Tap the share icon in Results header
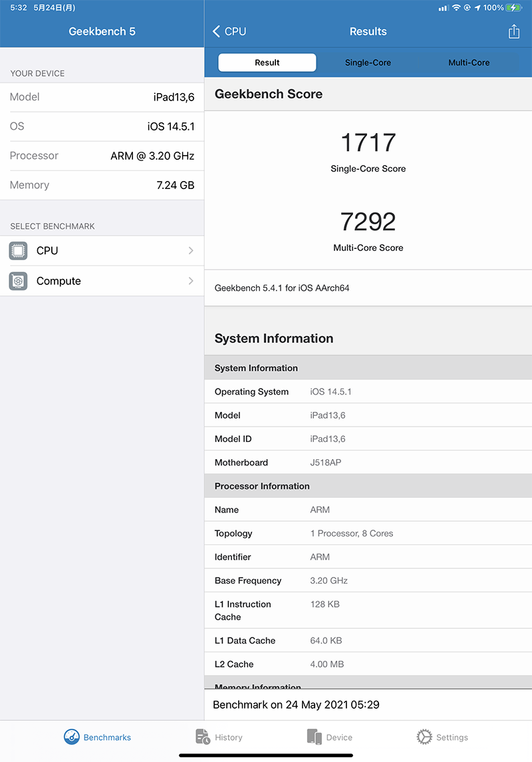Screen dimensions: 532x762 click(x=513, y=31)
